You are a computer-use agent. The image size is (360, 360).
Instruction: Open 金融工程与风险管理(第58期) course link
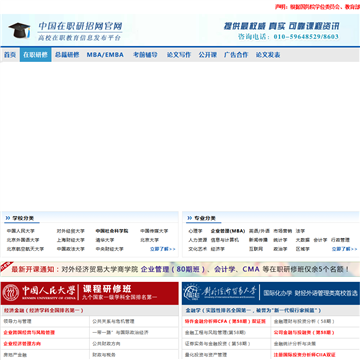coord(215,332)
